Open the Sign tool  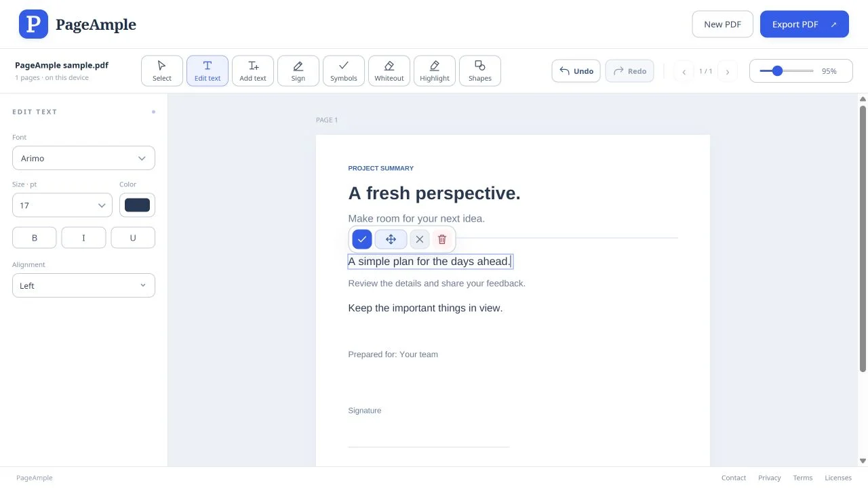tap(298, 70)
